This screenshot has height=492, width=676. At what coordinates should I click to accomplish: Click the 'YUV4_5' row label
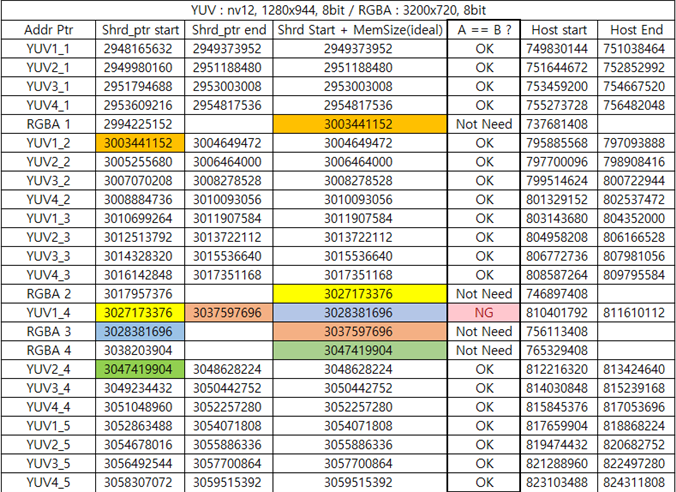(x=48, y=483)
